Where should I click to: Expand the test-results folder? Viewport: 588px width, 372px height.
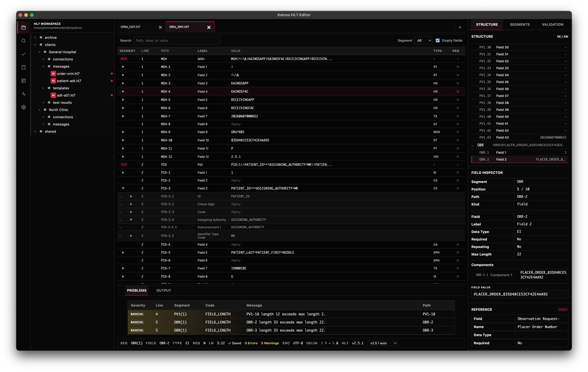click(43, 102)
